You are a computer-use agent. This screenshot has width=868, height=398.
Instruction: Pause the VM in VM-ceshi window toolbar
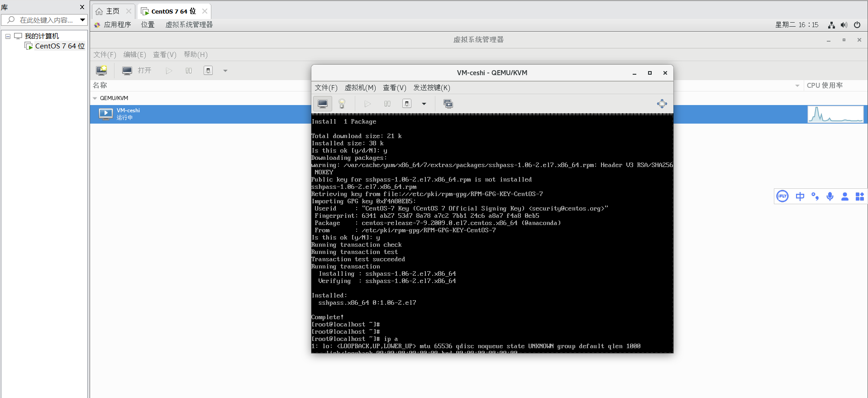coord(387,104)
